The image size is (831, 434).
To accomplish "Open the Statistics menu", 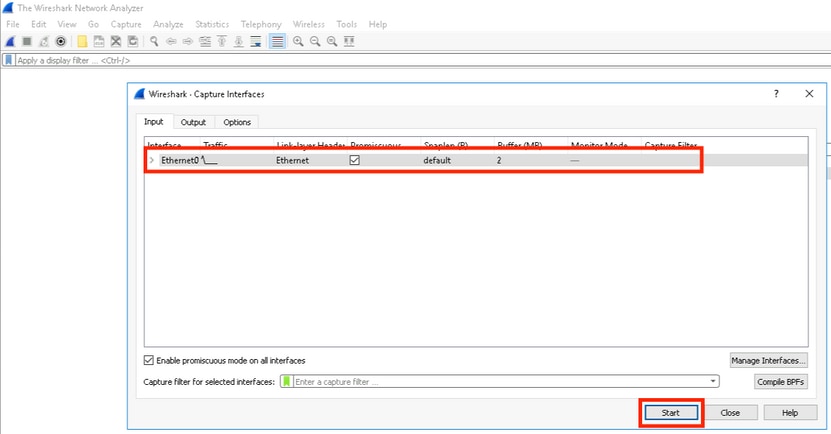I will (x=212, y=24).
